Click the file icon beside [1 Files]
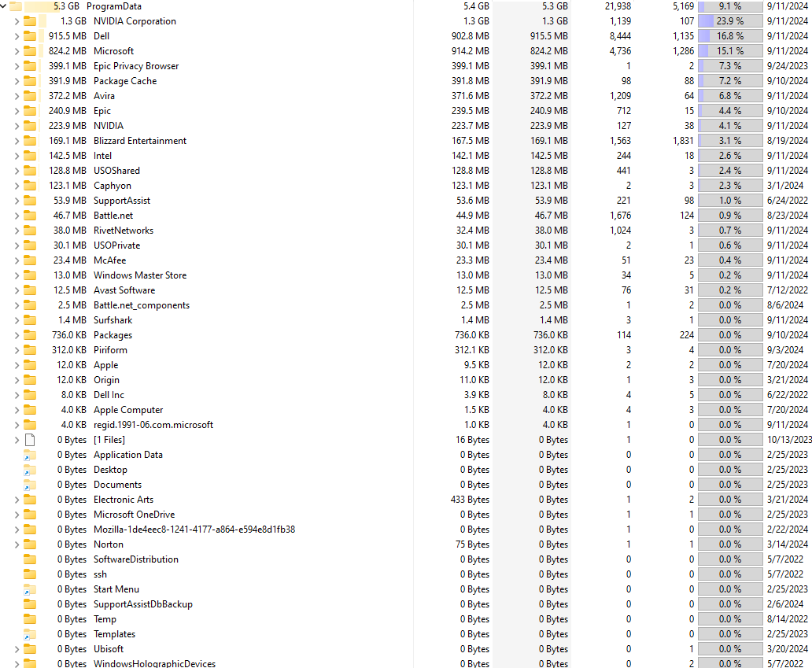The width and height of the screenshot is (812, 668). click(x=30, y=440)
